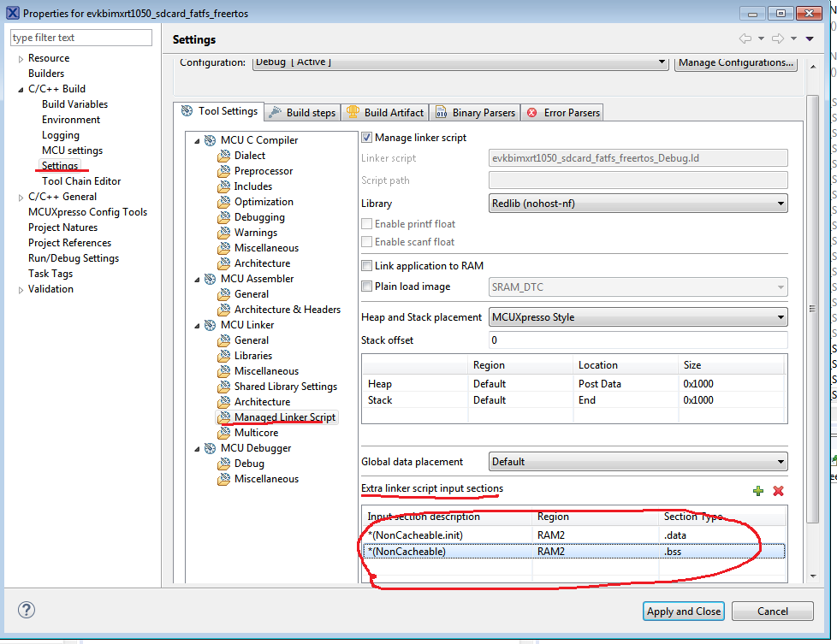Select Tool Chain Editor item
This screenshot has height=644, width=837.
pos(81,181)
